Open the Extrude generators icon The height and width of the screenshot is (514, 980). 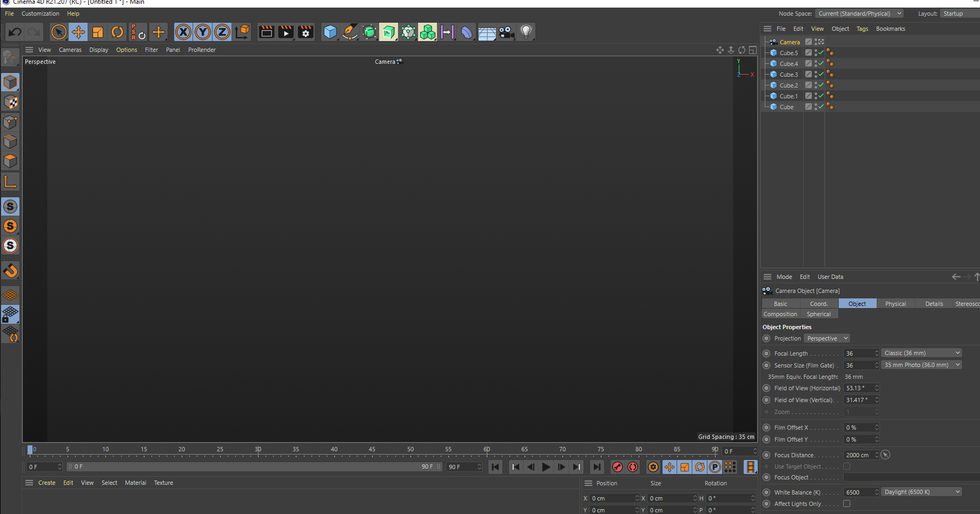388,32
